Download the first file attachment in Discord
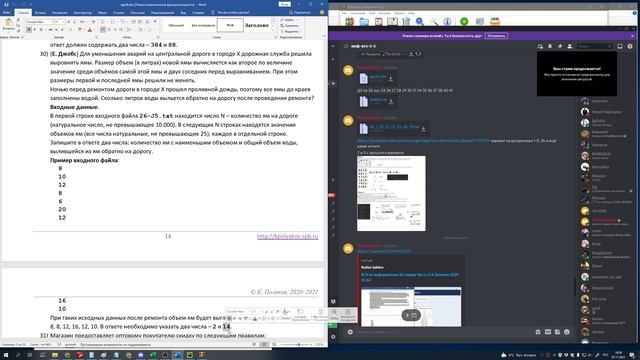This screenshot has height=360, width=640. (x=391, y=78)
